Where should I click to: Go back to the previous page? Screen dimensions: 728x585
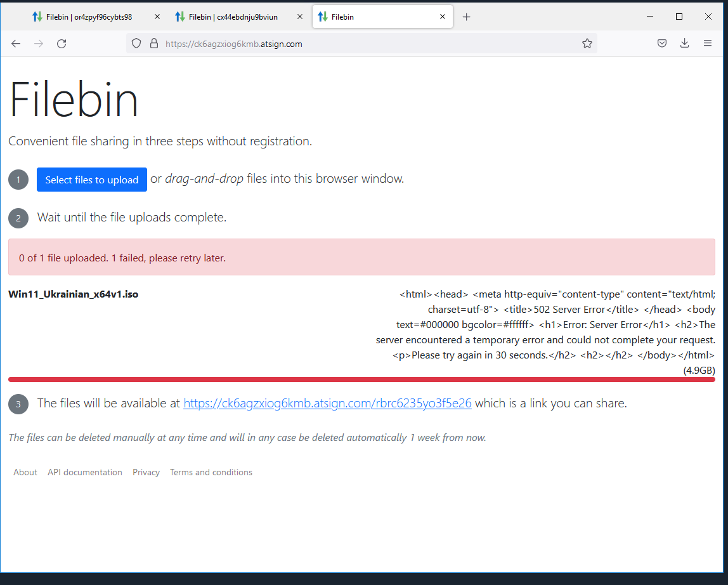tap(16, 44)
